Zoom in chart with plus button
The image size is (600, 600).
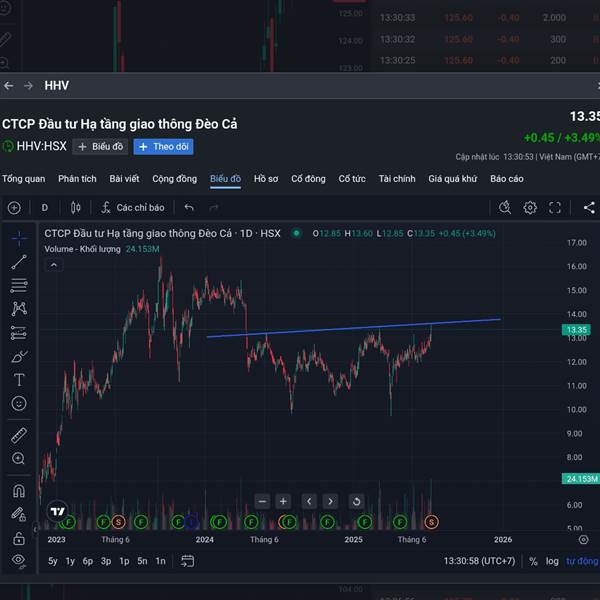[x=283, y=501]
